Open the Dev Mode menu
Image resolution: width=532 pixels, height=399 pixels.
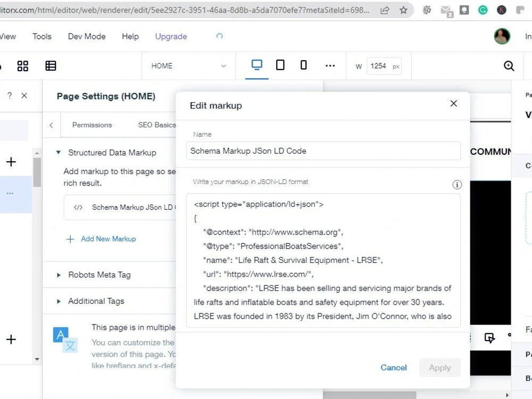tap(87, 36)
